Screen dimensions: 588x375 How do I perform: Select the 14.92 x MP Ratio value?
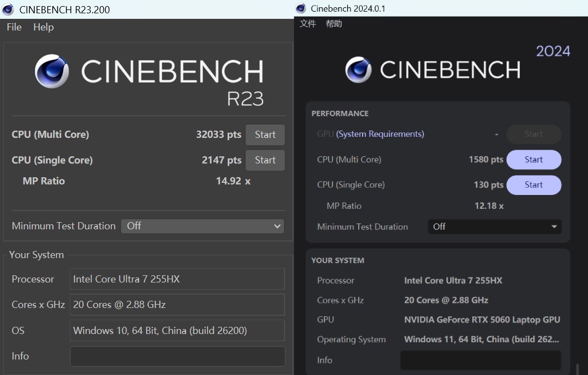point(233,181)
